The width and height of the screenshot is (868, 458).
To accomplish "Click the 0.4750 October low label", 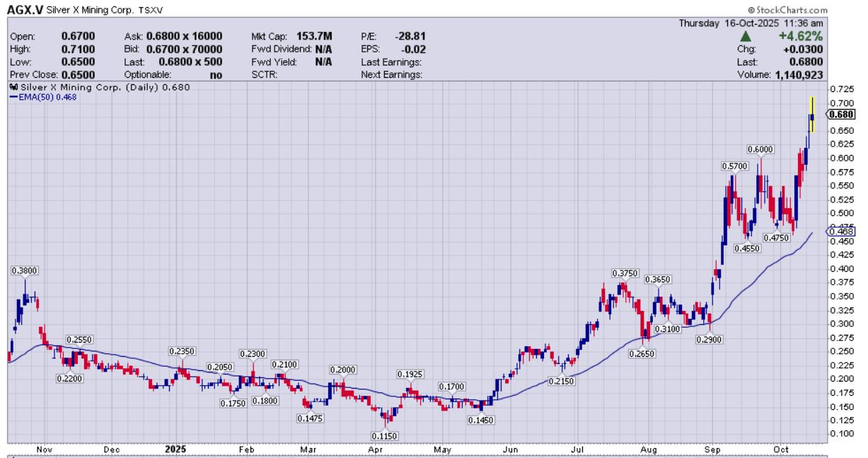I will (778, 237).
